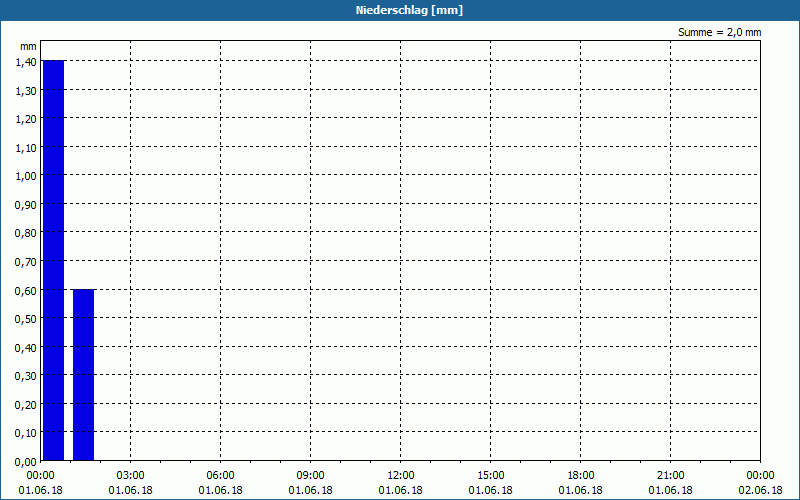The image size is (800, 500).
Task: Click the tall 1,40 mm precipitation bar
Action: pos(54,260)
